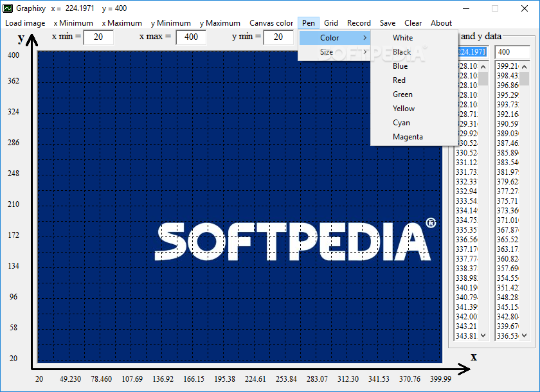This screenshot has height=392, width=540.
Task: Select x data value 340.19 in list
Action: [x=467, y=288]
